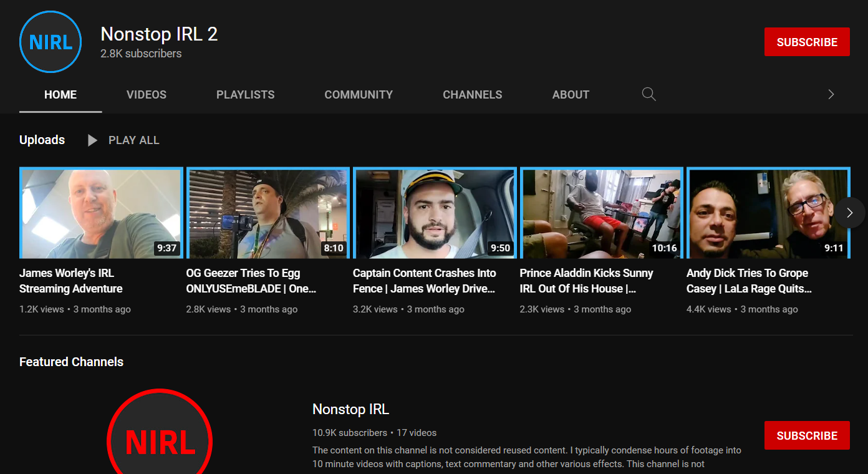This screenshot has width=868, height=474.
Task: Click title OG Geezer Tries To Egg ONLYUSEmeBLADE
Action: (251, 281)
